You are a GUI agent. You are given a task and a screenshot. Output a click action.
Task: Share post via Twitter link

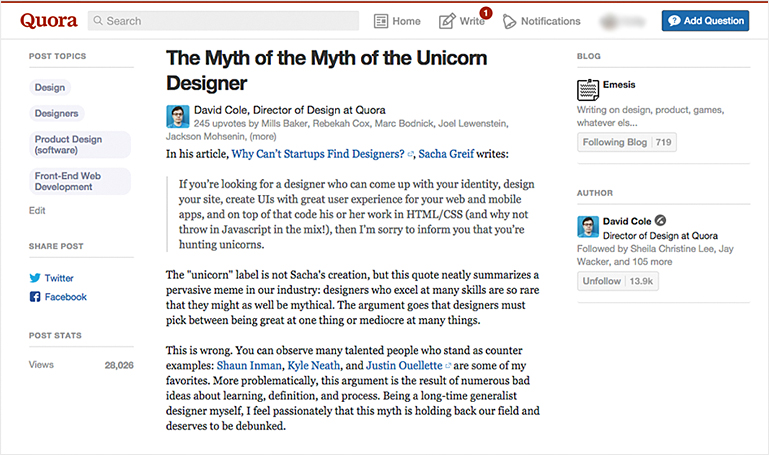coord(59,278)
